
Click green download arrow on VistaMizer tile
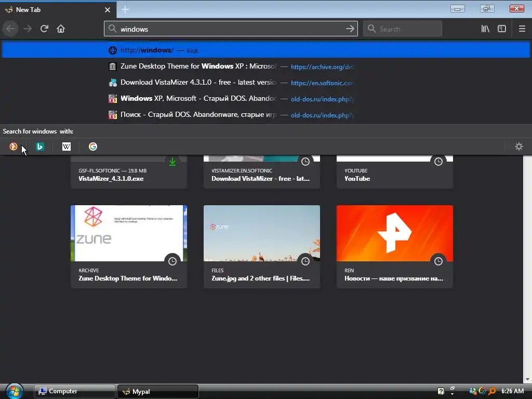pyautogui.click(x=172, y=162)
